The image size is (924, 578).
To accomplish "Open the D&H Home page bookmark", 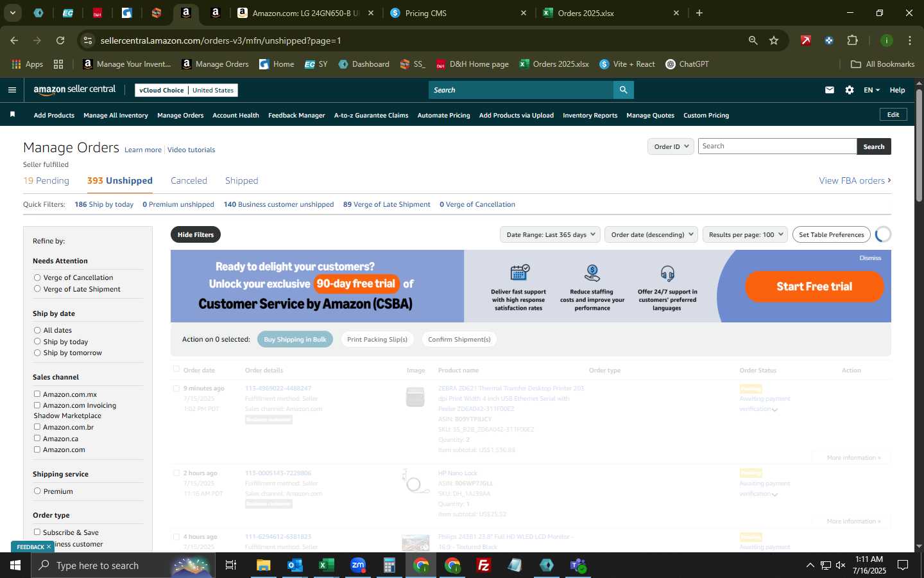I will [x=472, y=64].
